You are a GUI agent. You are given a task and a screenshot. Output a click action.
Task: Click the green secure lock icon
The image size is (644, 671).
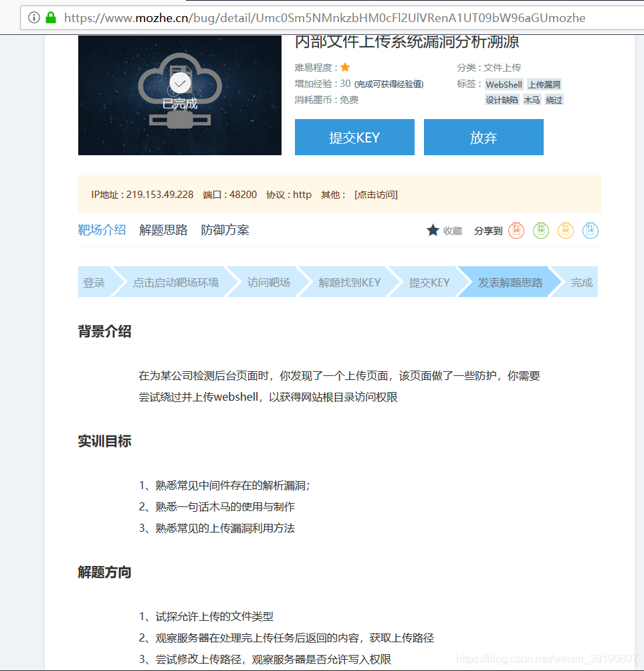tap(51, 17)
